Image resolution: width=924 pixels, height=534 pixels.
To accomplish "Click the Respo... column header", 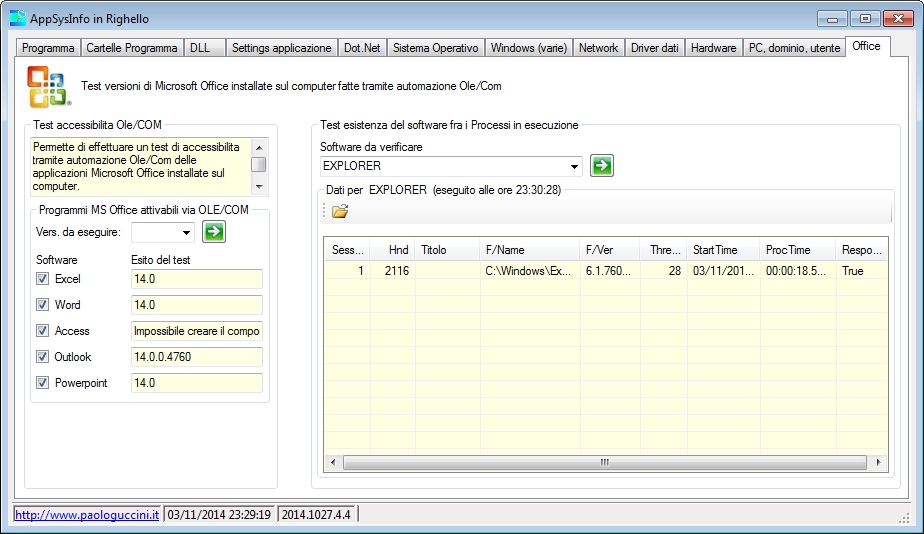I will coord(862,250).
